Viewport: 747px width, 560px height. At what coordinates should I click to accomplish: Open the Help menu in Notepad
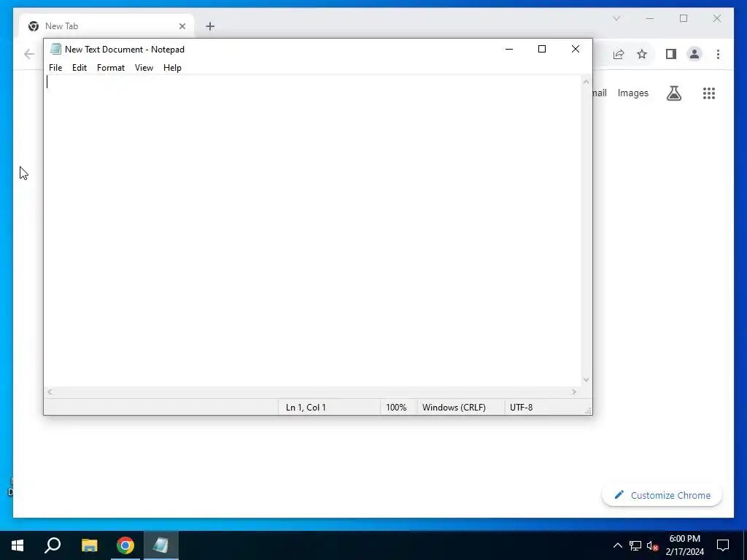click(172, 68)
